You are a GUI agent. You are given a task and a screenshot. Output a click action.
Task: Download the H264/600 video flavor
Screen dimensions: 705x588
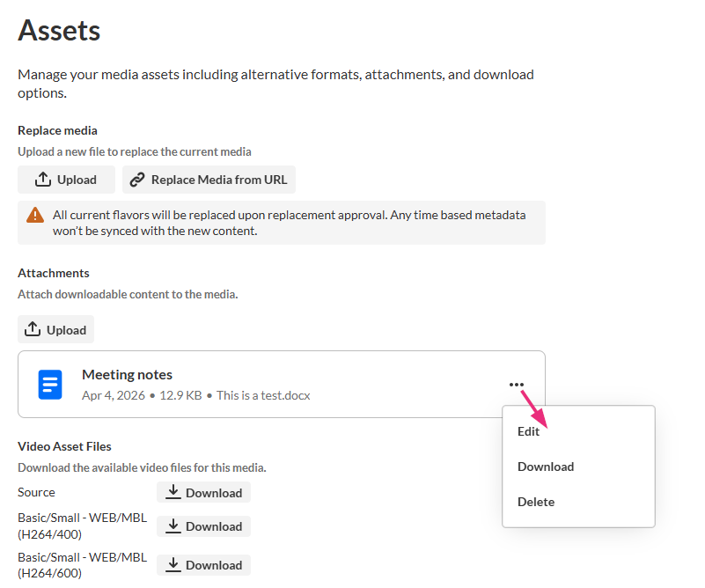click(x=203, y=565)
